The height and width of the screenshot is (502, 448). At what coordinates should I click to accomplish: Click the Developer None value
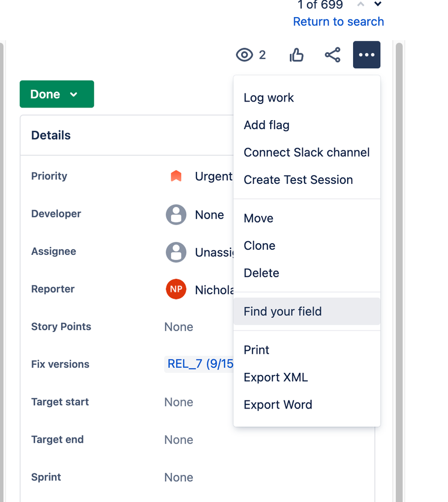209,215
